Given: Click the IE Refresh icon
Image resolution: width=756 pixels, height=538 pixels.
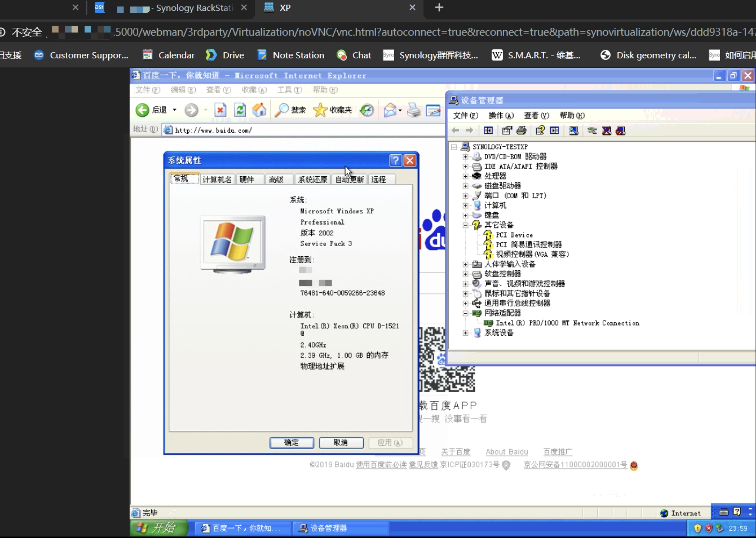Looking at the screenshot, I should click(240, 110).
